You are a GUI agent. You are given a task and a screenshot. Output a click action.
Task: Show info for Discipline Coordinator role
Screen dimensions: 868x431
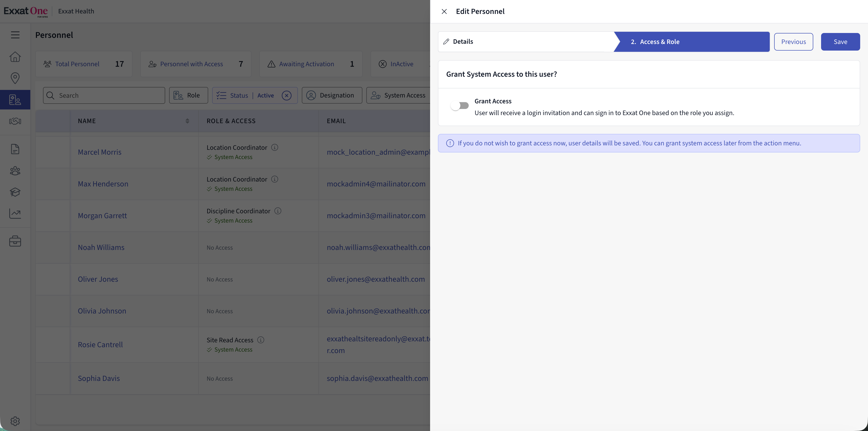coord(278,211)
